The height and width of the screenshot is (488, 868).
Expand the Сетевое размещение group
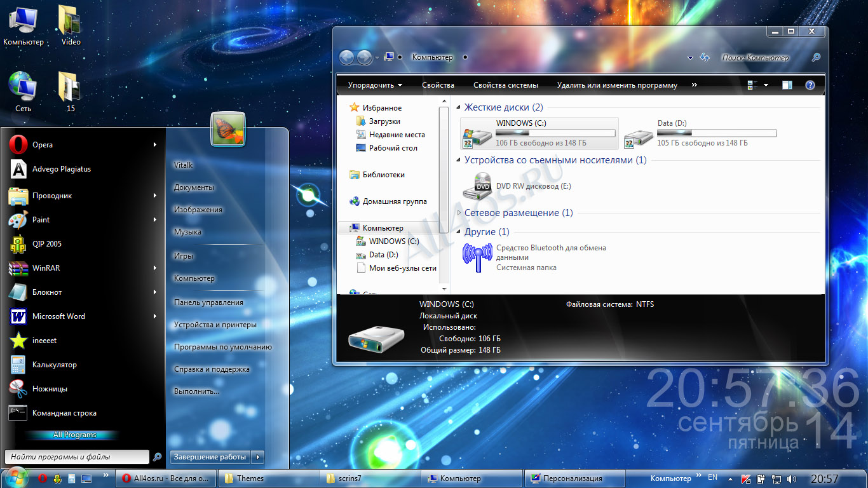coord(459,213)
